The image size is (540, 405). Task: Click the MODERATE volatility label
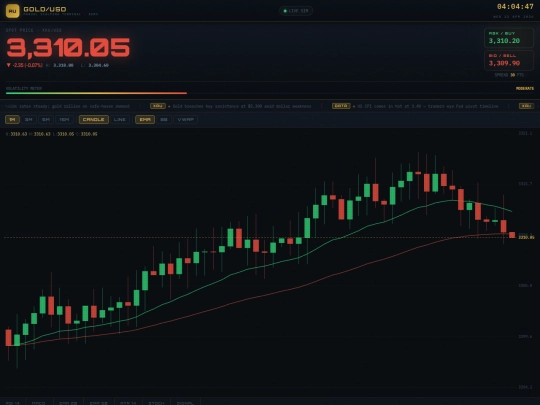pos(525,89)
